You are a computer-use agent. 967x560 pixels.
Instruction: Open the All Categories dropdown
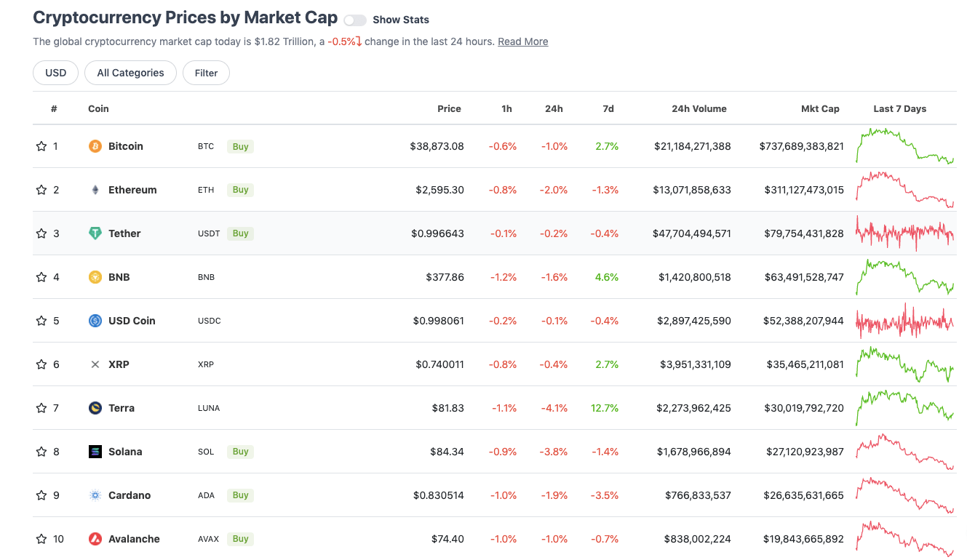click(x=131, y=73)
